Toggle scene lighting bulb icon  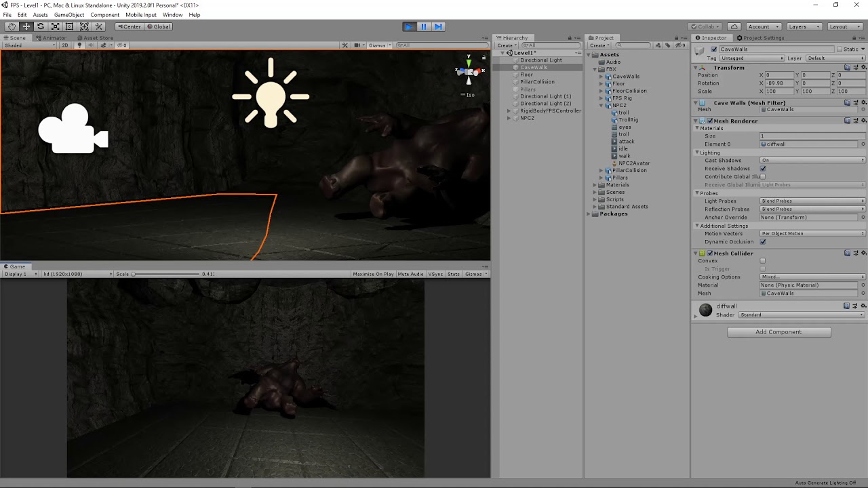[x=79, y=45]
